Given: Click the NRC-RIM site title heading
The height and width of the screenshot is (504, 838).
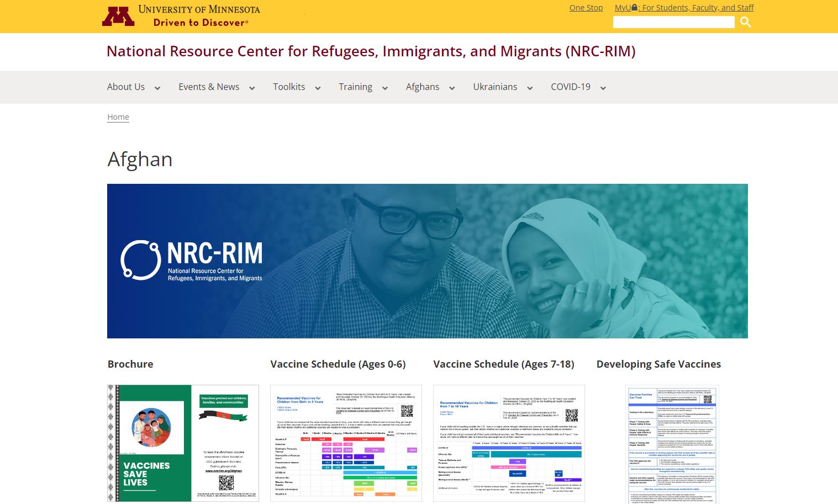Looking at the screenshot, I should (371, 51).
